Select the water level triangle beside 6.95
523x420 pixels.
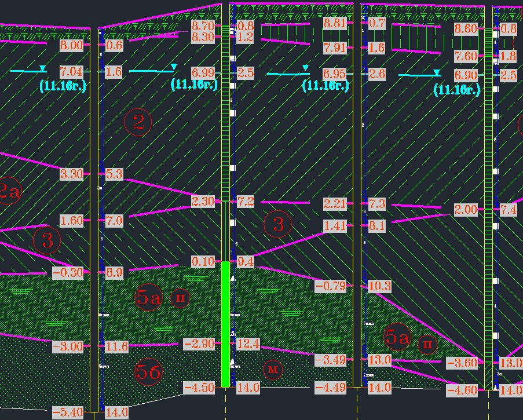click(x=305, y=70)
